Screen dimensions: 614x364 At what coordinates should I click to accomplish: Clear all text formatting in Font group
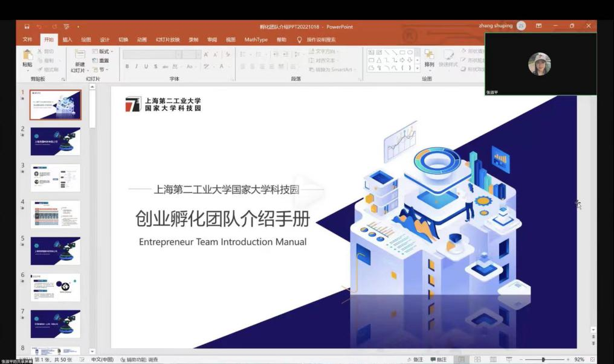(227, 54)
